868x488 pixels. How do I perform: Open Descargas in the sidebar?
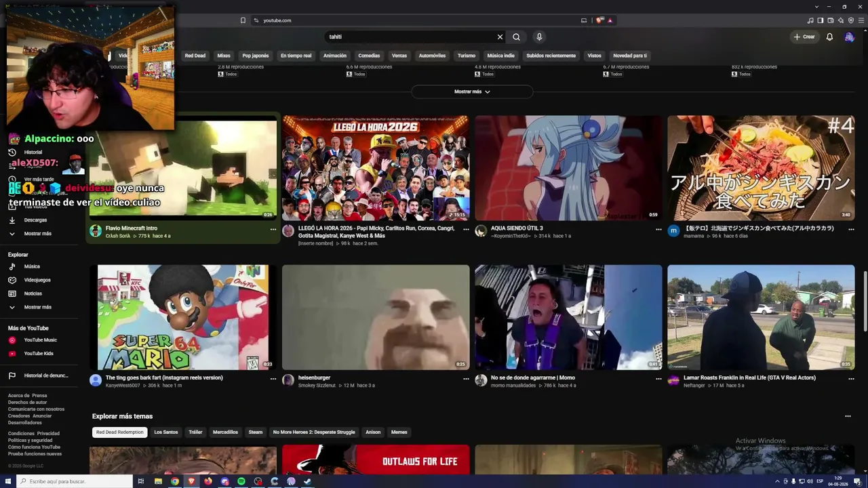[x=35, y=220]
